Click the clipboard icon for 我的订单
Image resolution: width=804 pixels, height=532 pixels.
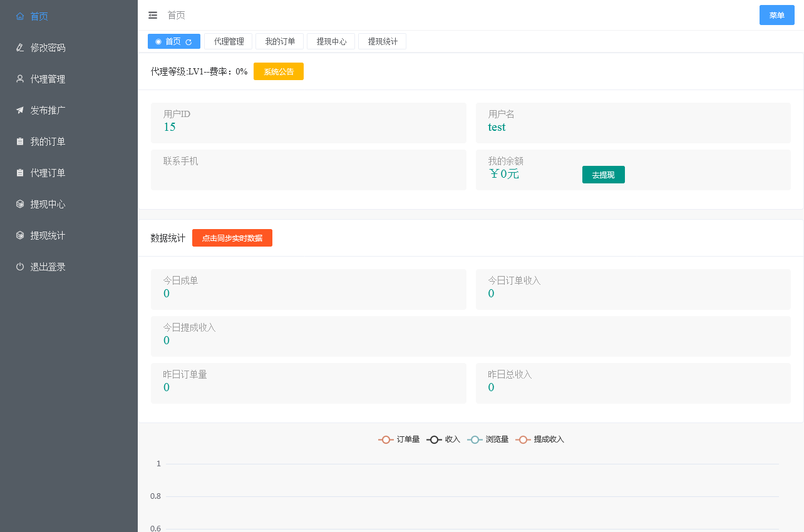20,141
